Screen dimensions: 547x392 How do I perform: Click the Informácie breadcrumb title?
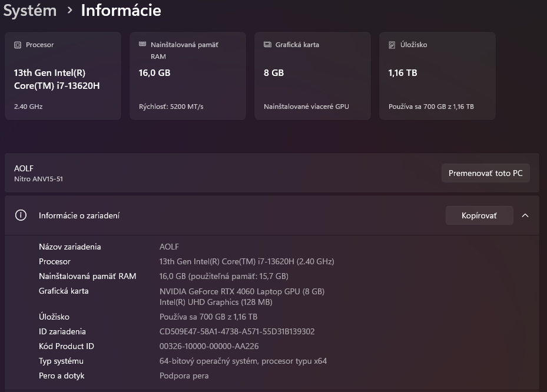tap(121, 10)
